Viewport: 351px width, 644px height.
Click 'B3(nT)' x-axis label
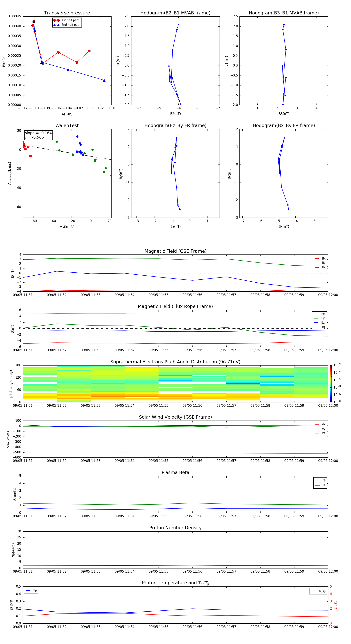[284, 114]
